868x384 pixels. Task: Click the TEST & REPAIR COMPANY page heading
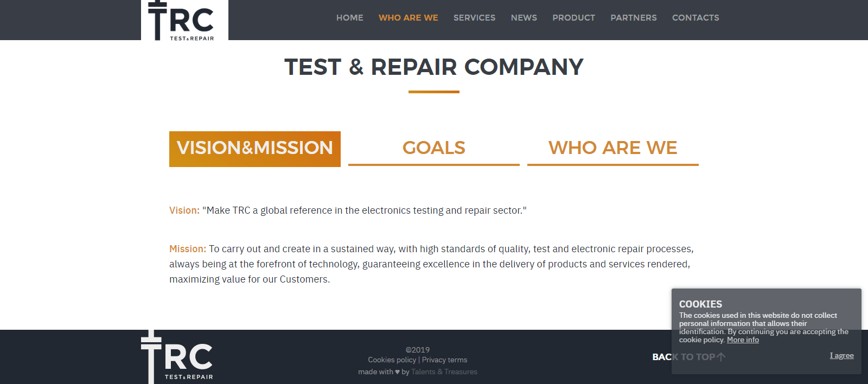[x=434, y=67]
